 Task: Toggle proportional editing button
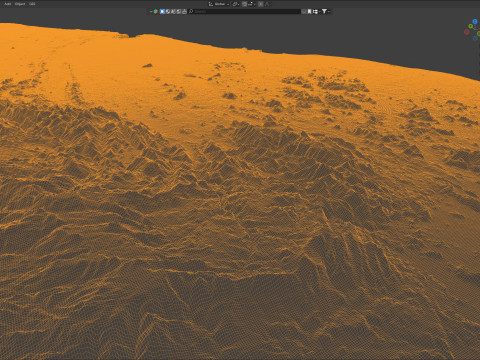click(261, 4)
